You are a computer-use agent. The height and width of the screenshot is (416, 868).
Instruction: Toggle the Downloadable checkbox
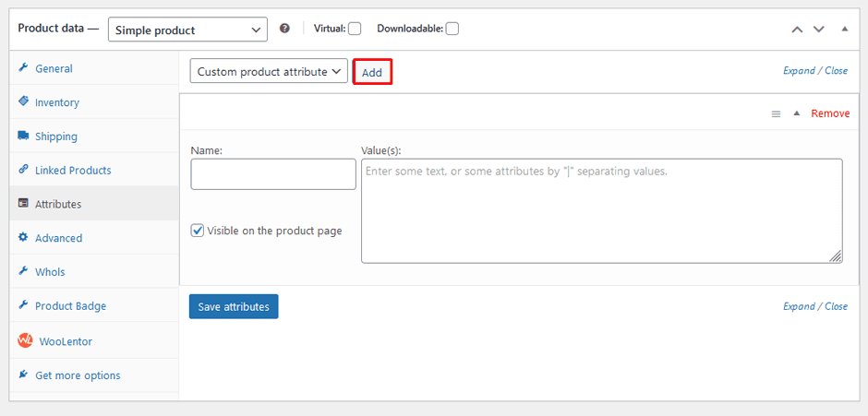pos(452,29)
